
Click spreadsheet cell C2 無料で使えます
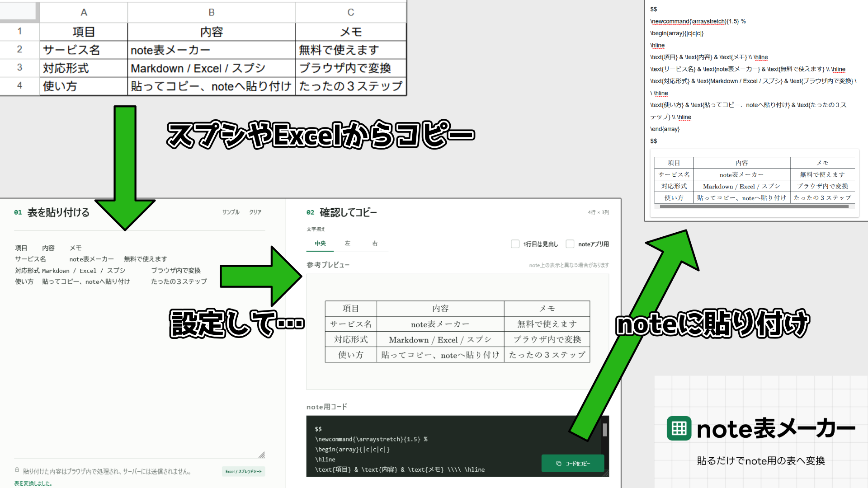(x=351, y=50)
